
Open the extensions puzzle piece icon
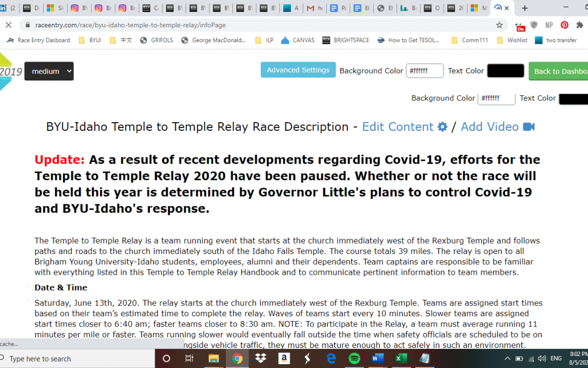click(579, 25)
